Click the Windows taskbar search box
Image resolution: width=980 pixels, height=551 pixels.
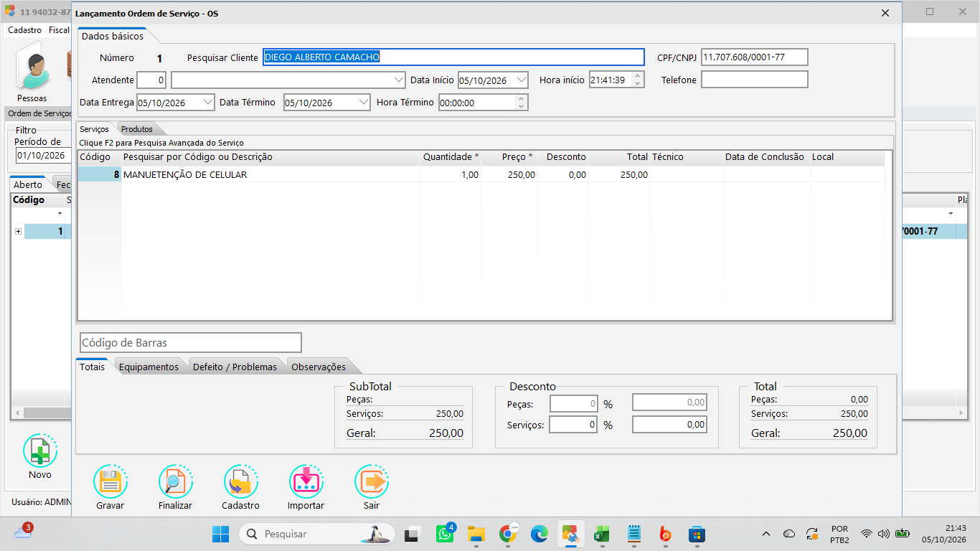click(x=319, y=534)
